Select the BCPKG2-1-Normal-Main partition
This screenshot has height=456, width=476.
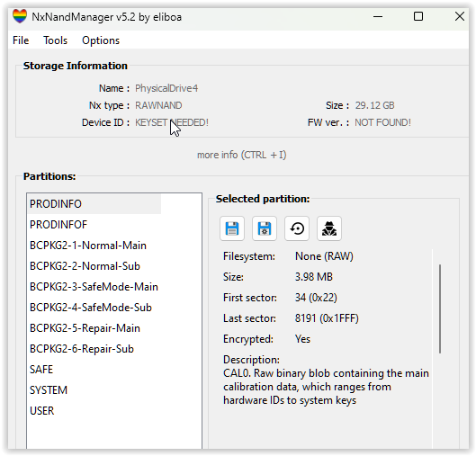point(94,246)
